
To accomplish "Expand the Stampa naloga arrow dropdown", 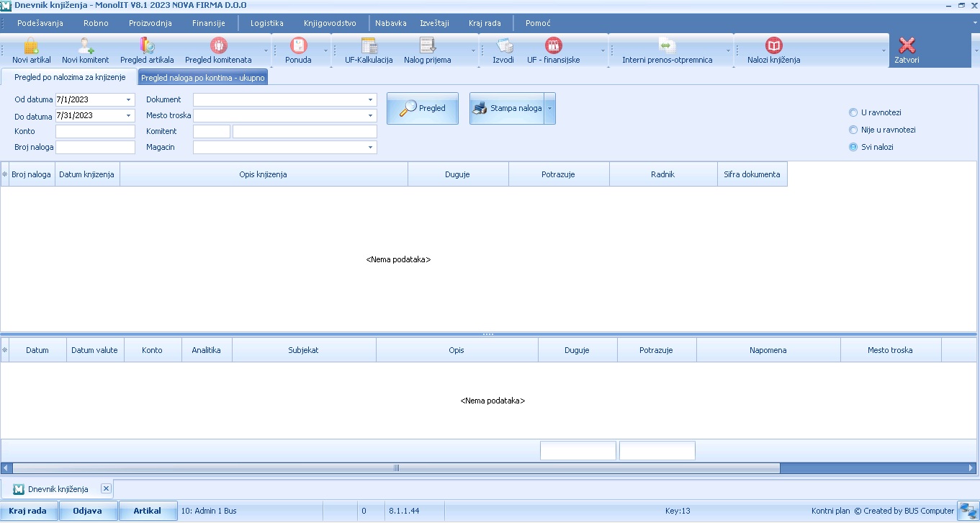I will tap(549, 108).
